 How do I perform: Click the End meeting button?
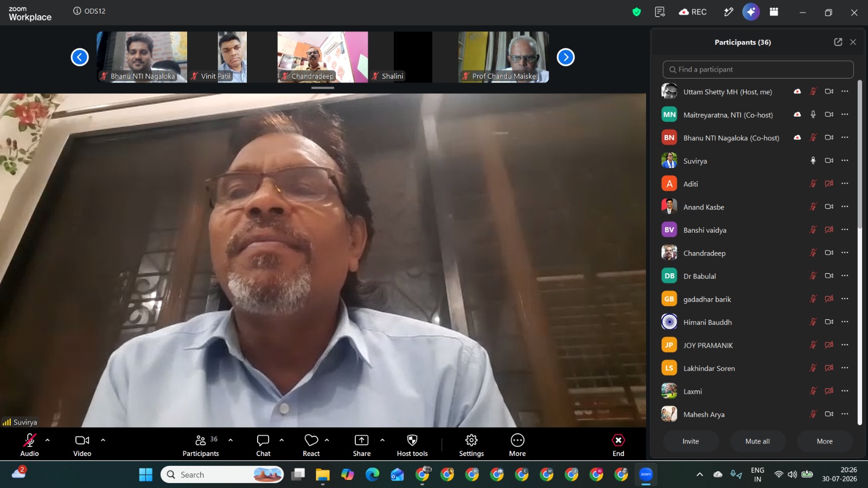click(x=618, y=445)
